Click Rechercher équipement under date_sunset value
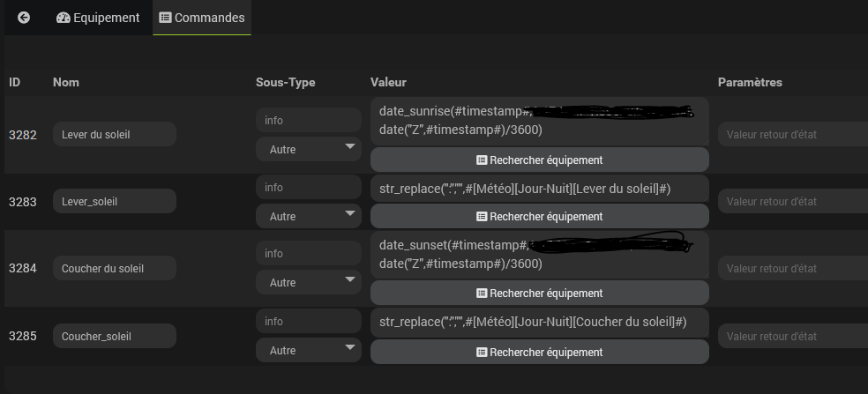 point(539,293)
